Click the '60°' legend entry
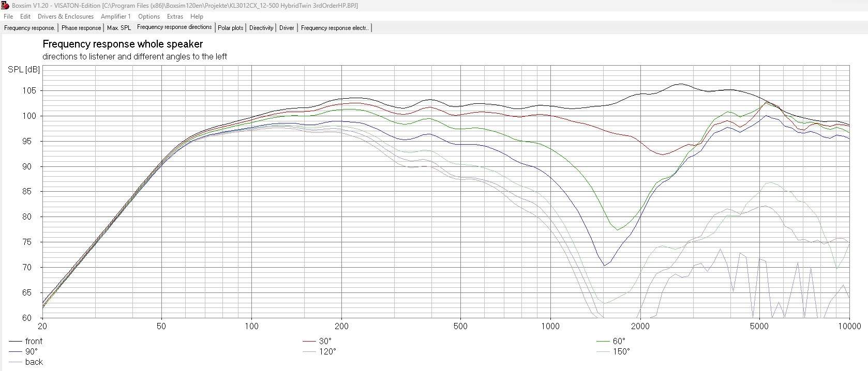868x371 pixels. coord(611,341)
